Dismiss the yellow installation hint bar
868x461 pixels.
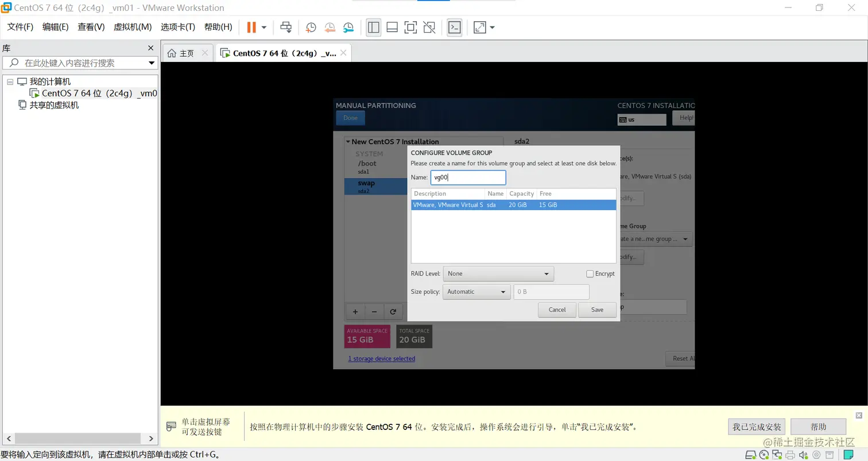pyautogui.click(x=859, y=415)
